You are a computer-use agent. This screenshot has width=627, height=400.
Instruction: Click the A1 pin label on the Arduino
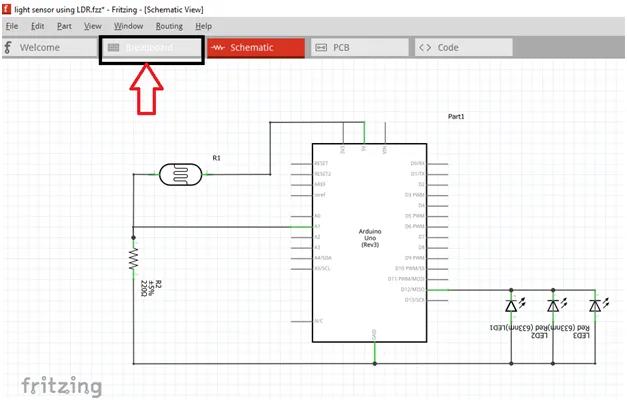pos(317,226)
